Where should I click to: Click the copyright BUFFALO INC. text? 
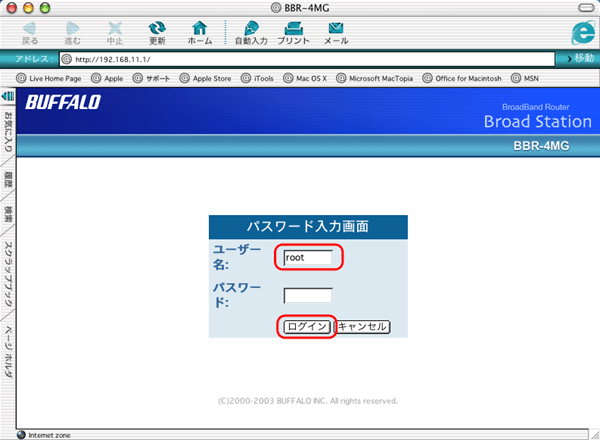(308, 401)
